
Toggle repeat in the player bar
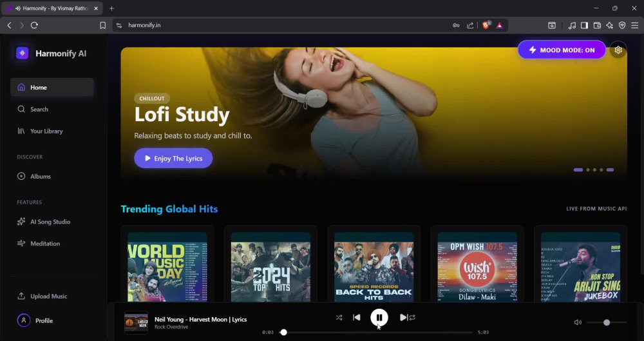point(412,317)
